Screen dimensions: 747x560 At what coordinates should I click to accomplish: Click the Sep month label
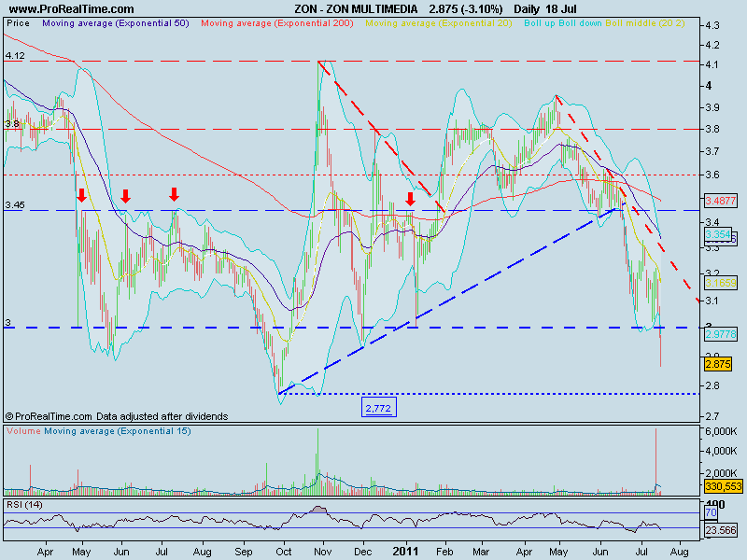click(x=244, y=552)
